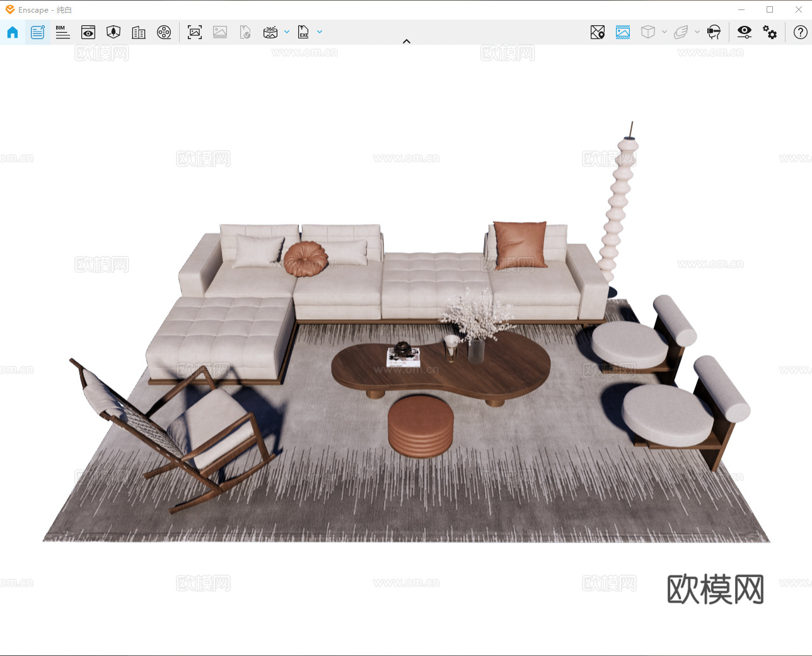Click the upload file with checkmark icon
This screenshot has width=812, height=656.
click(245, 32)
